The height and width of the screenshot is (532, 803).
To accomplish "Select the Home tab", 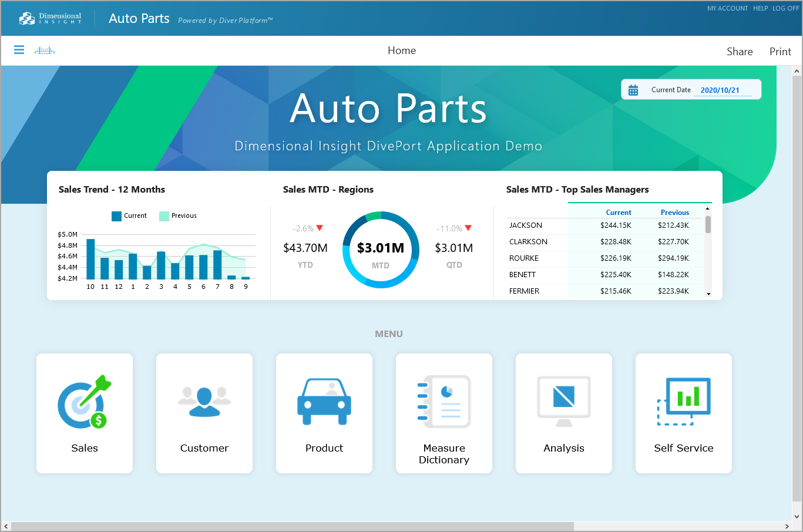I will (401, 50).
